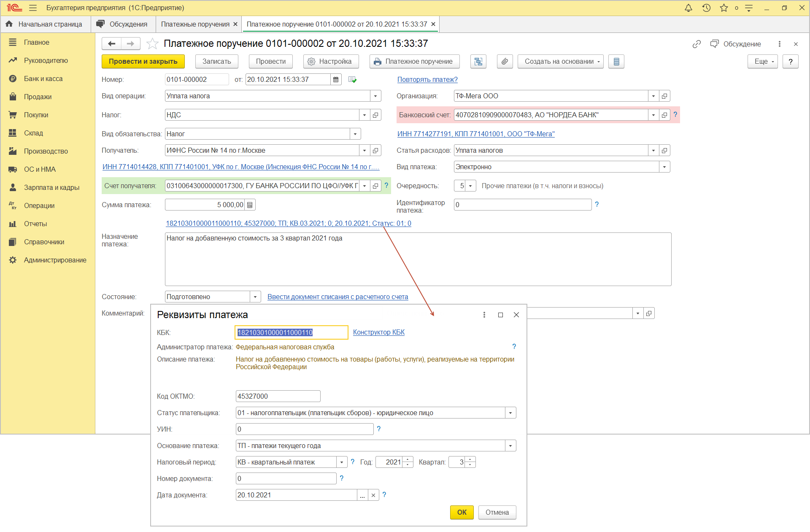
Task: Expand Основание платежа dropdown
Action: (x=510, y=446)
